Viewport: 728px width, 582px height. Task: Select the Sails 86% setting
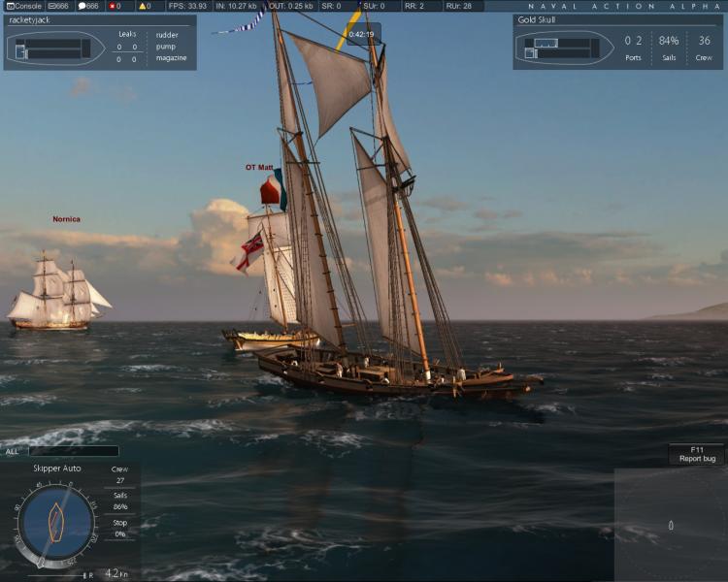(x=120, y=501)
